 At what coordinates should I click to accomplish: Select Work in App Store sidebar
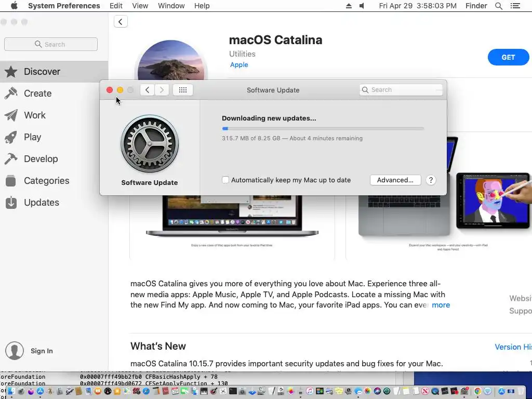[x=54, y=115]
